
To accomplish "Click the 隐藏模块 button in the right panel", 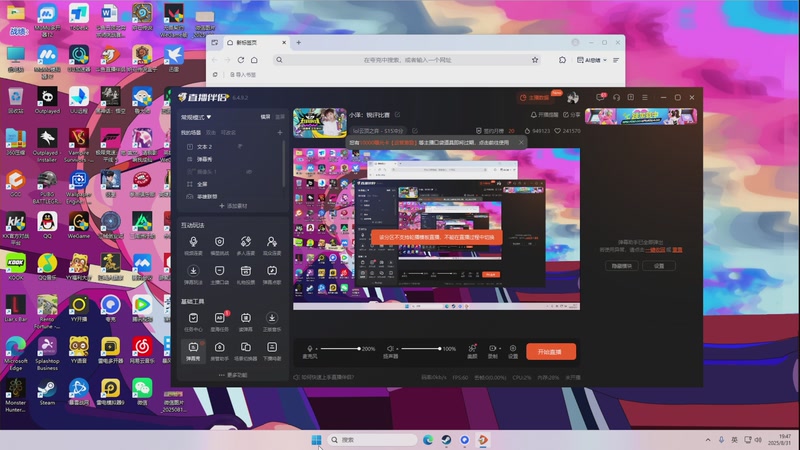I will (621, 266).
